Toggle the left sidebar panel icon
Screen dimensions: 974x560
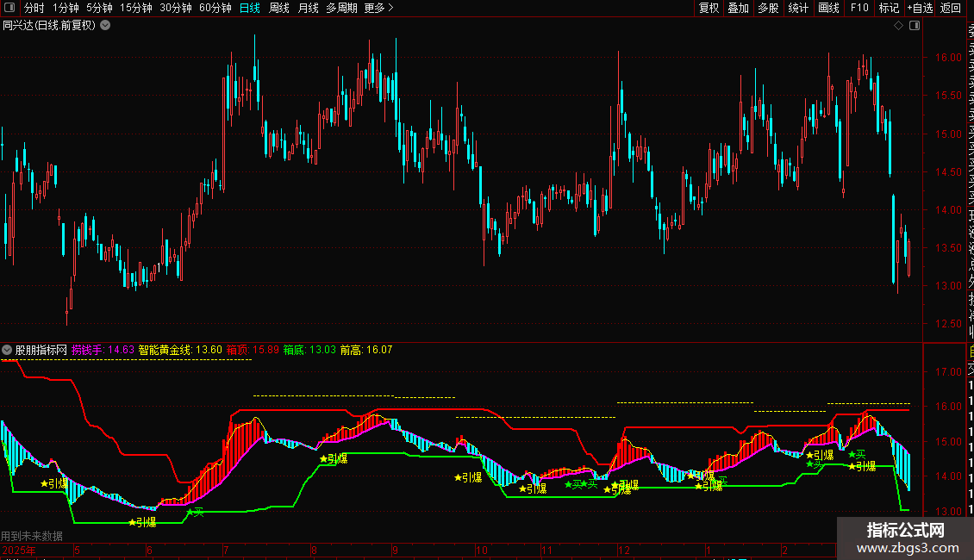click(x=9, y=8)
